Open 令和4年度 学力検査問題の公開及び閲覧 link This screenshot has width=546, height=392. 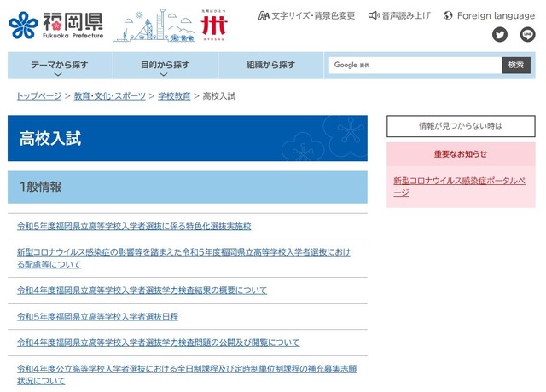(158, 343)
